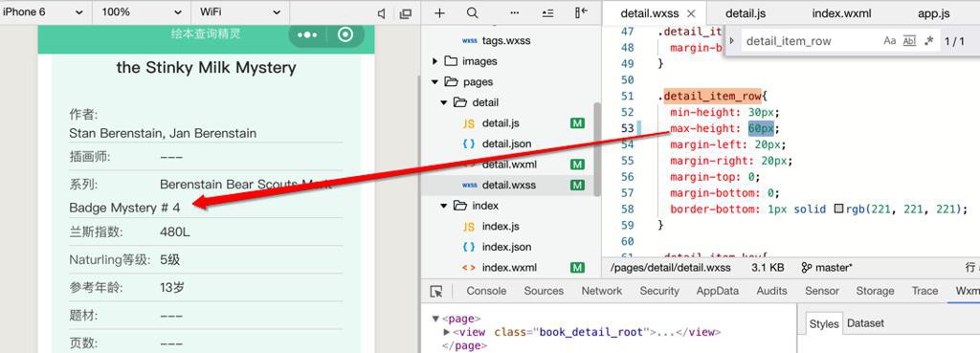Toggle regular expression search in find box

(x=928, y=40)
